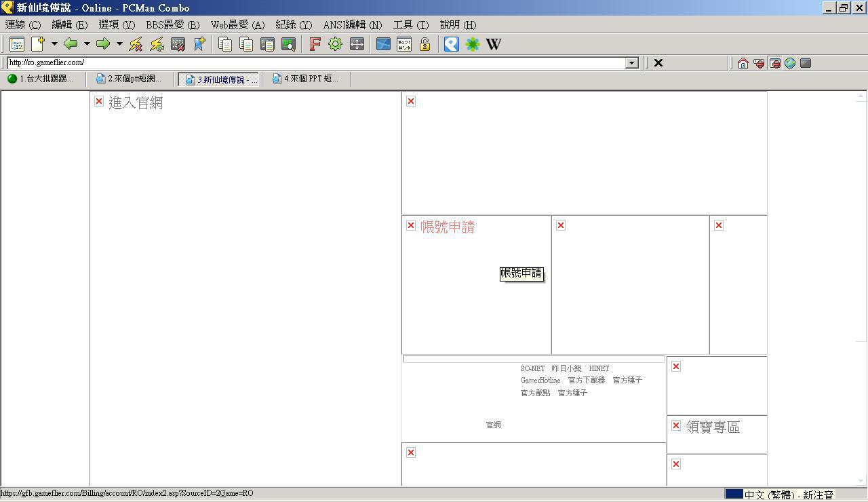Click the disconnect lightning icon
The image size is (868, 502).
tap(136, 44)
